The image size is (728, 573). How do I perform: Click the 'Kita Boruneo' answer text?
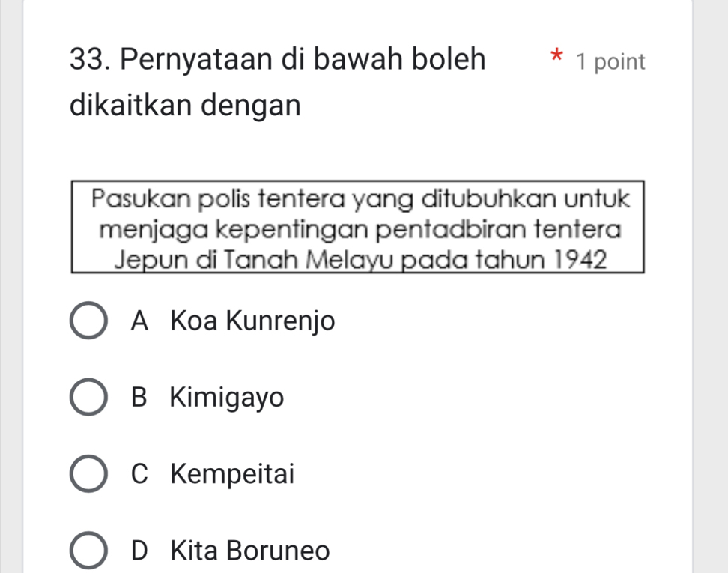(250, 551)
